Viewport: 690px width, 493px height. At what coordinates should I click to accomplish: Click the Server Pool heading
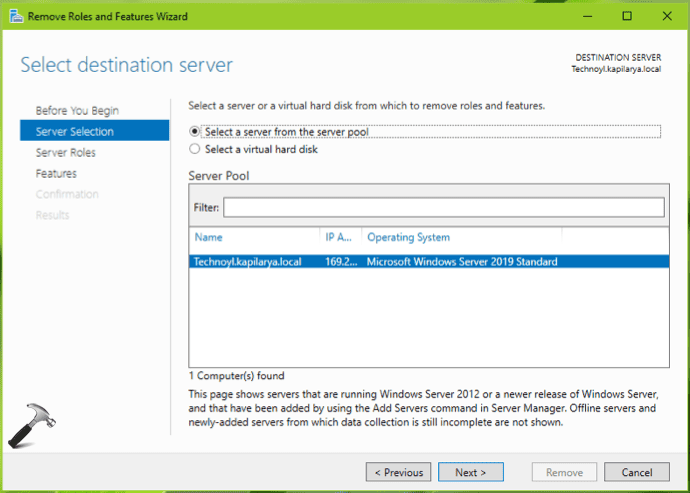click(x=219, y=176)
